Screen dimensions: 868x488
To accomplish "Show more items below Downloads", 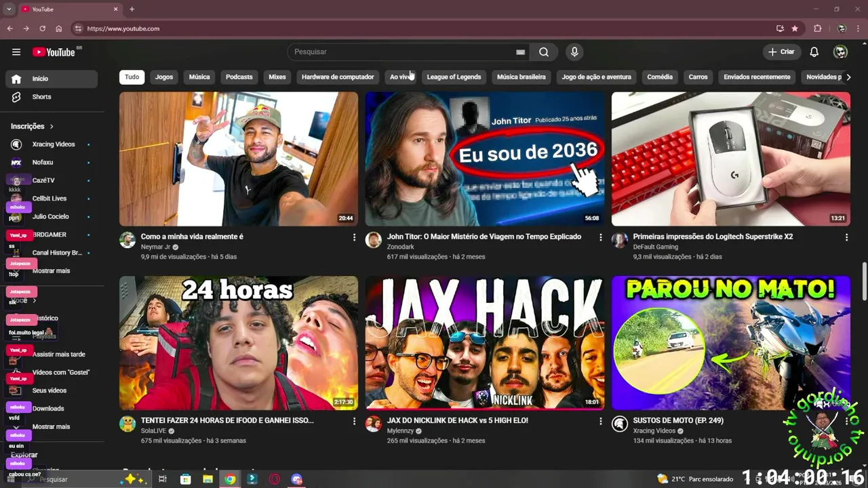I will pyautogui.click(x=52, y=427).
